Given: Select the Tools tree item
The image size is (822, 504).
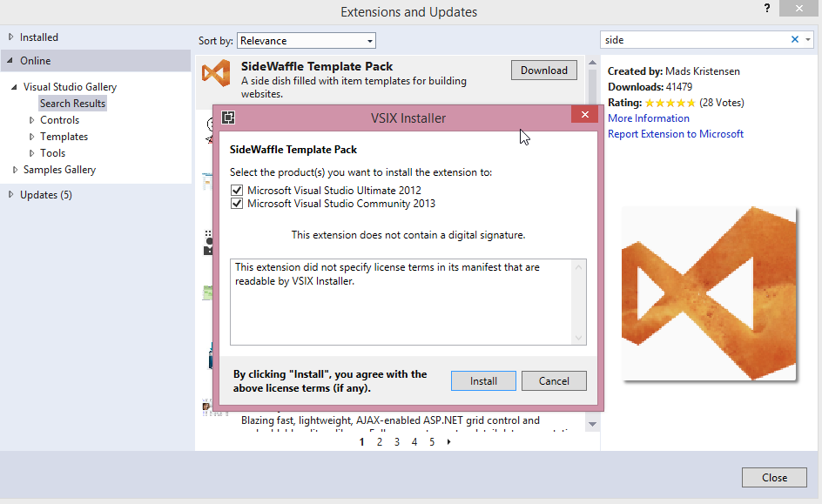Looking at the screenshot, I should tap(53, 153).
